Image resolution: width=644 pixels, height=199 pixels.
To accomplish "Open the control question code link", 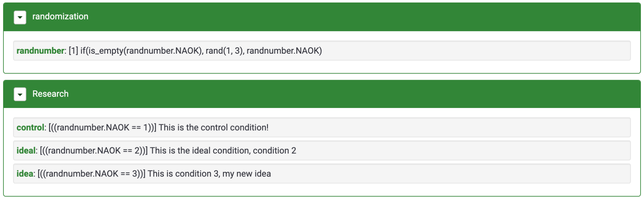I will (30, 128).
